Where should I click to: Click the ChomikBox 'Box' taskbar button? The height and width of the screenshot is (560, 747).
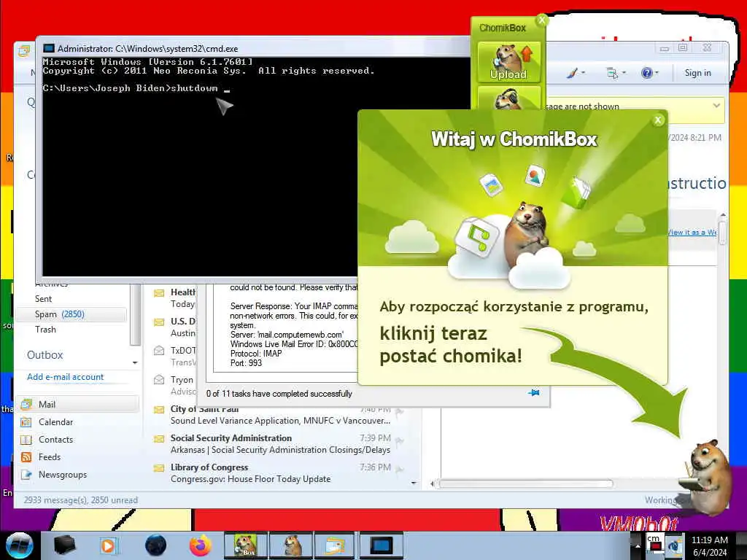point(246,545)
